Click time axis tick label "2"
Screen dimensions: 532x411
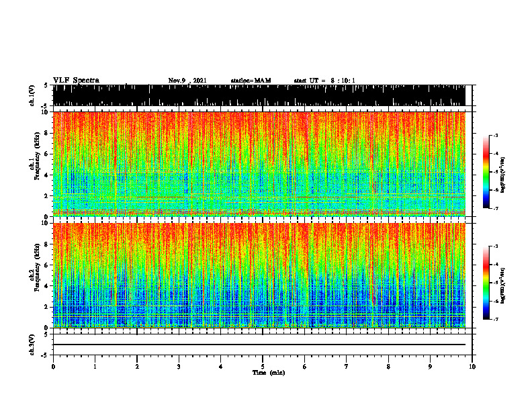(x=137, y=367)
